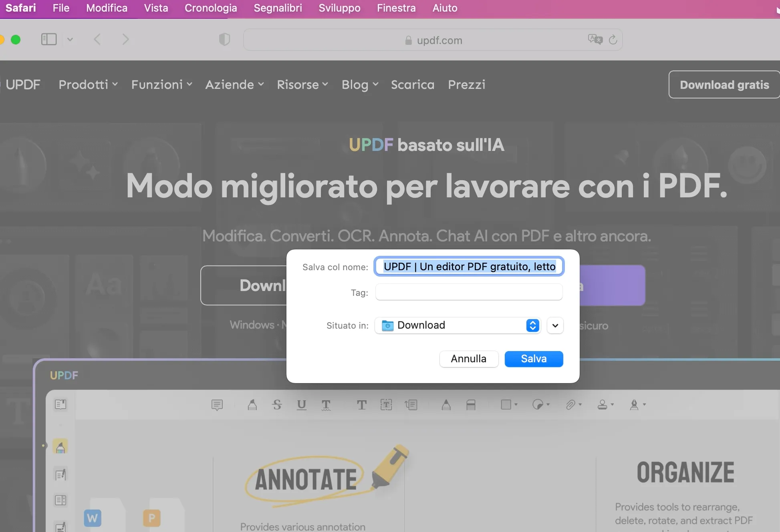Select the text comment T icon

click(x=362, y=405)
